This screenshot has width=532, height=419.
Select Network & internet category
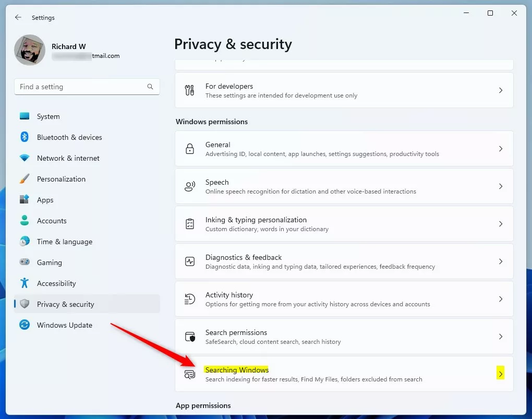(x=87, y=158)
